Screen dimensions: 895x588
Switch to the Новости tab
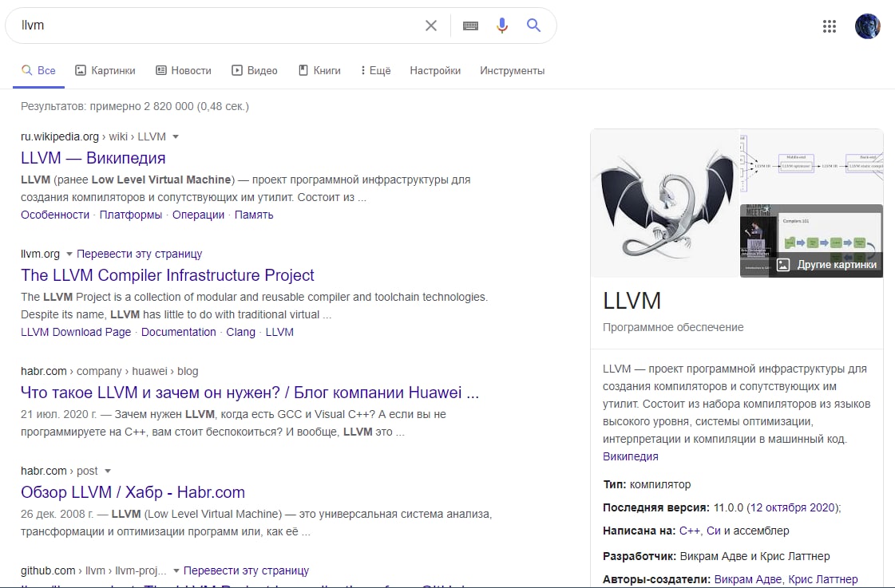183,71
